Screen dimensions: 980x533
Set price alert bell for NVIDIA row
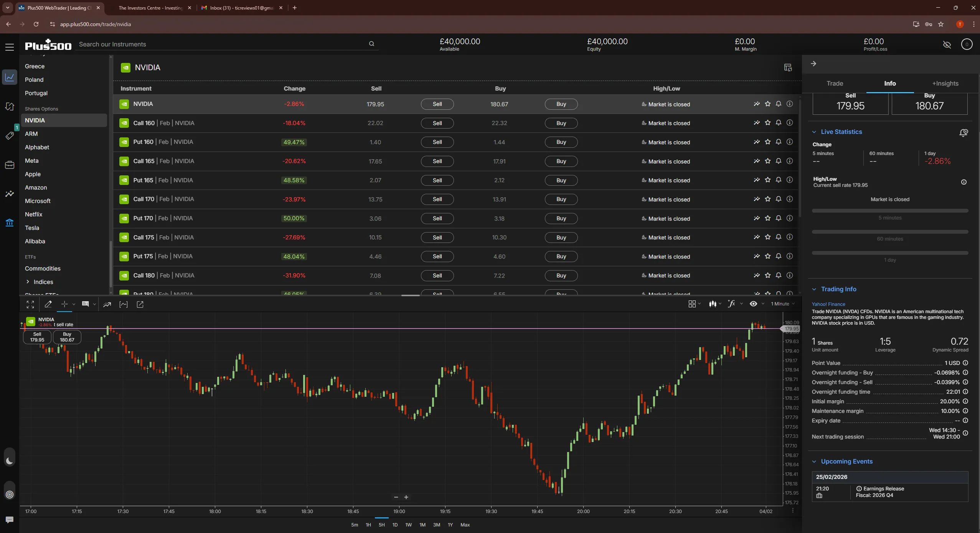[779, 104]
